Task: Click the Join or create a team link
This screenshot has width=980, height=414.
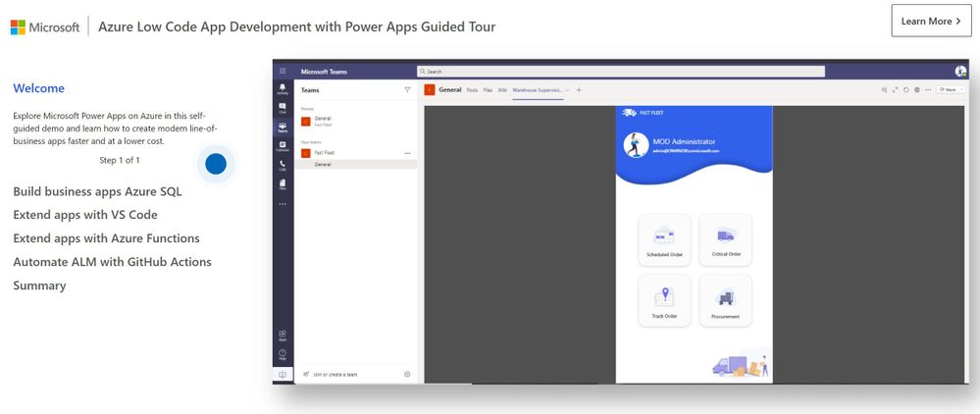Action: (x=335, y=375)
